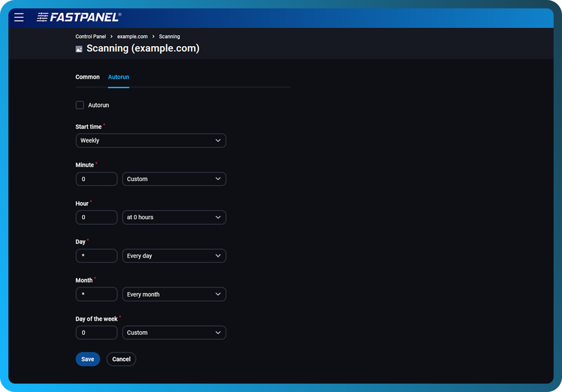Click the Minute value input field

click(96, 179)
